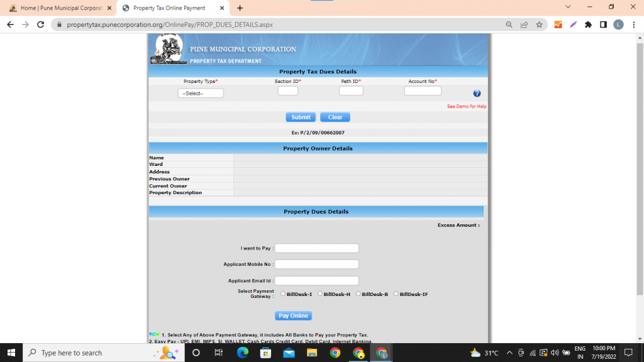This screenshot has width=644, height=362.
Task: Open the See Demo for Help link
Action: click(x=467, y=106)
